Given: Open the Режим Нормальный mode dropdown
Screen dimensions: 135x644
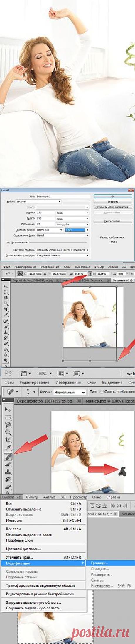Looking at the screenshot, I should click(70, 392).
